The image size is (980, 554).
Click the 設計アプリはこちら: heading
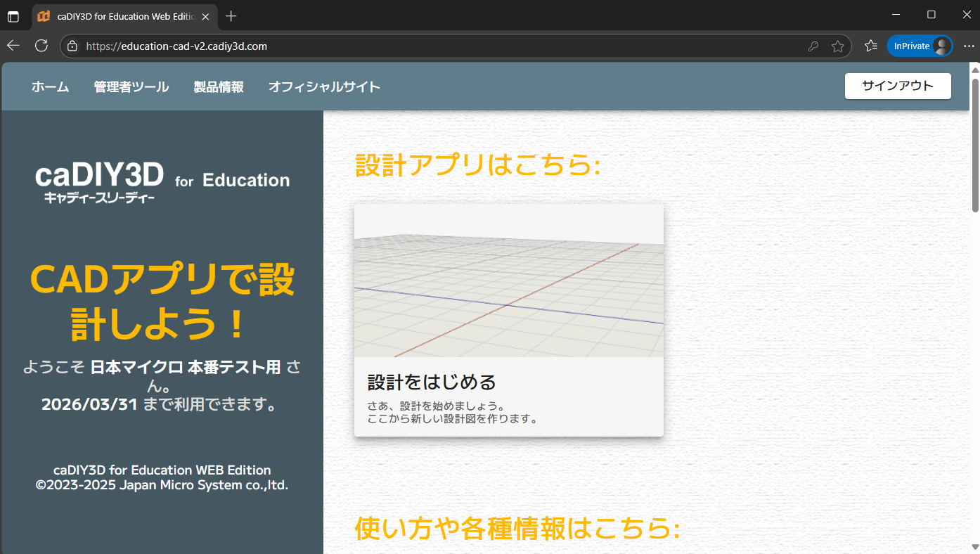coord(478,165)
